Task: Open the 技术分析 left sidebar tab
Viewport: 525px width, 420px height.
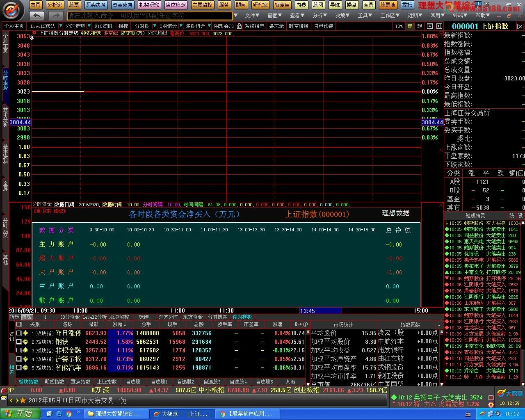Action: [x=5, y=116]
